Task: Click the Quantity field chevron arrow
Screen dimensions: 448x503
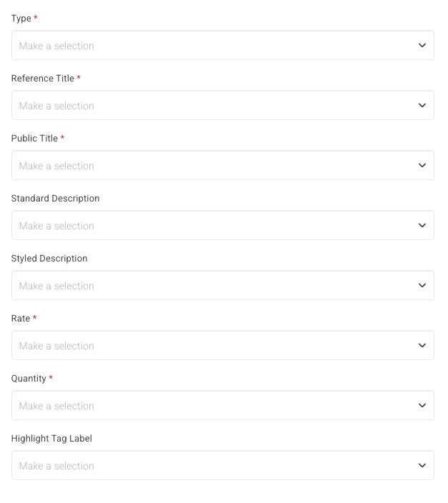Action: pos(422,405)
